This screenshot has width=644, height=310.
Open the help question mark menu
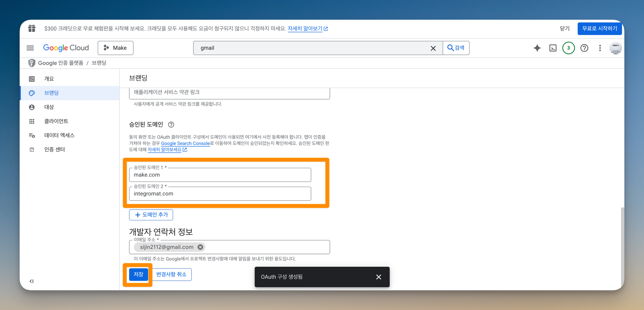pos(584,48)
